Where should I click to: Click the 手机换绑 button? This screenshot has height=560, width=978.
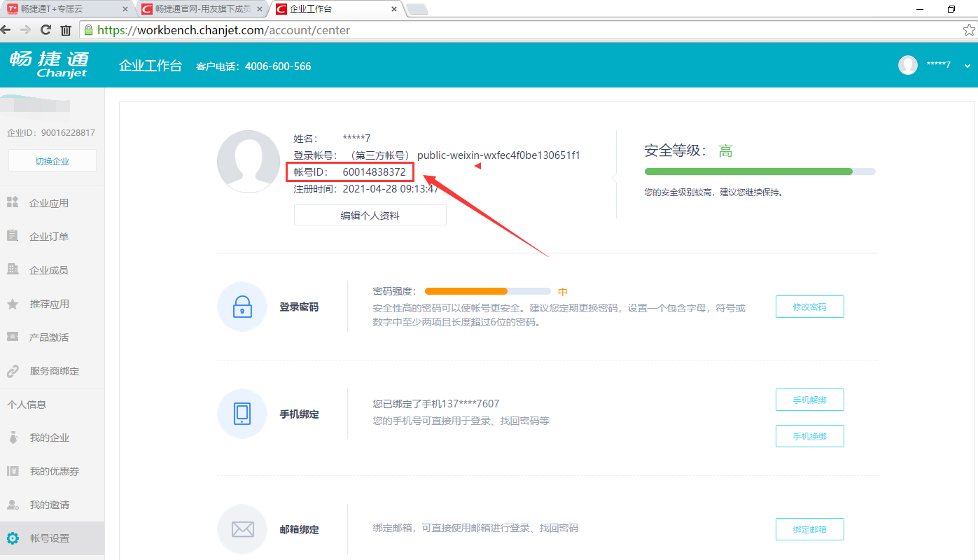[x=809, y=436]
